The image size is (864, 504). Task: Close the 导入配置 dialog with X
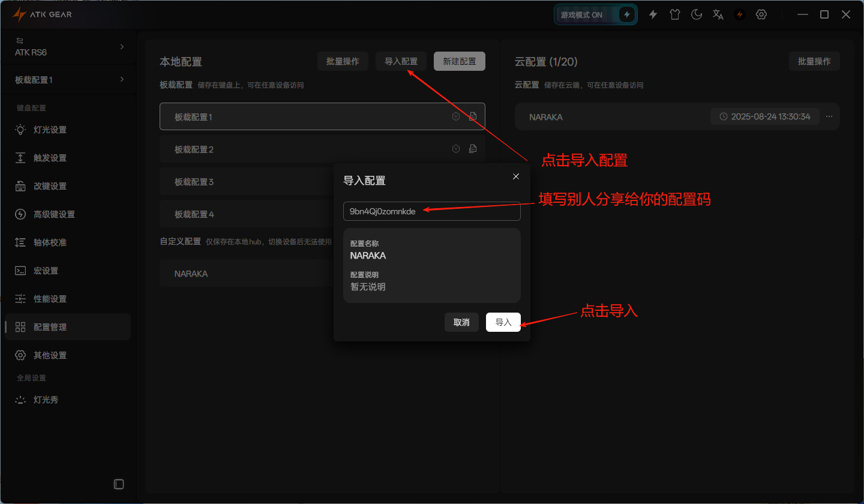(516, 176)
